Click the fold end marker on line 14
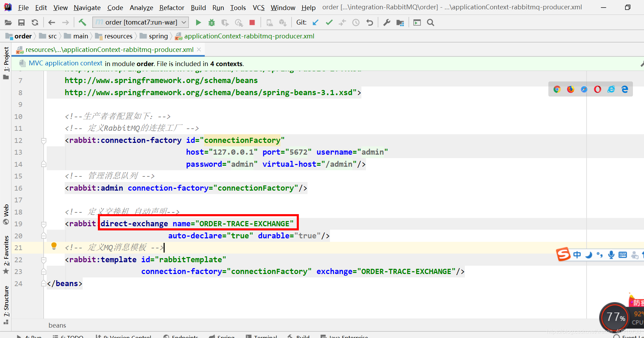Screen dimensions: 644x338 (44, 164)
